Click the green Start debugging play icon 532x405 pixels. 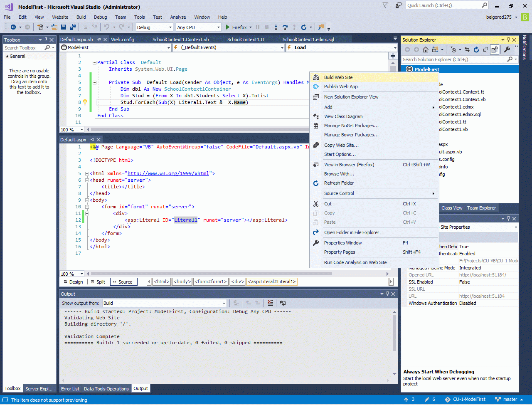(x=227, y=27)
